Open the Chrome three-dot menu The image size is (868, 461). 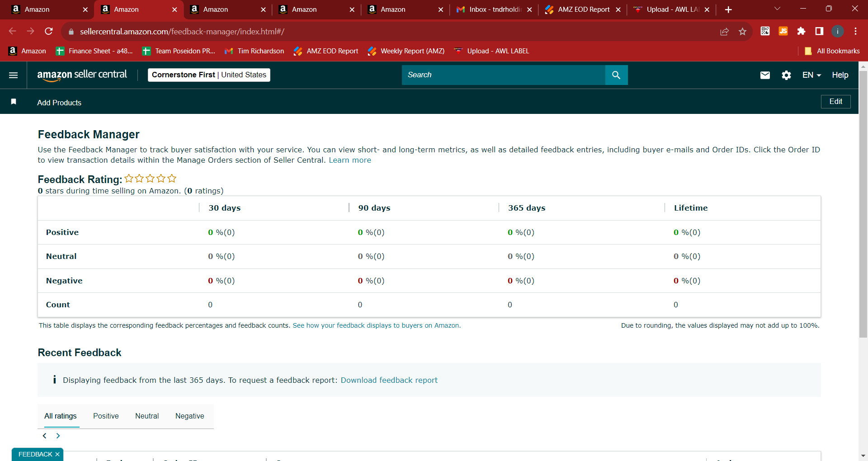click(x=855, y=31)
